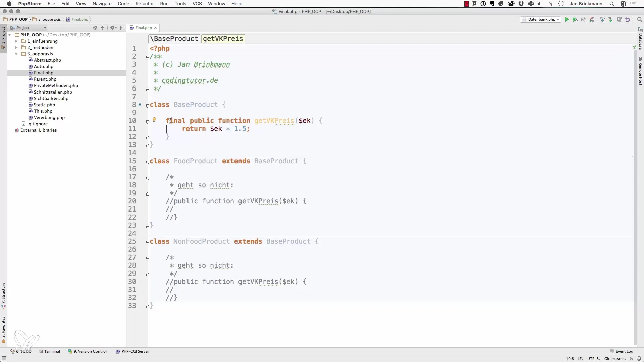Collapse the PHP_OOP root folder
644x362 pixels.
[10, 35]
